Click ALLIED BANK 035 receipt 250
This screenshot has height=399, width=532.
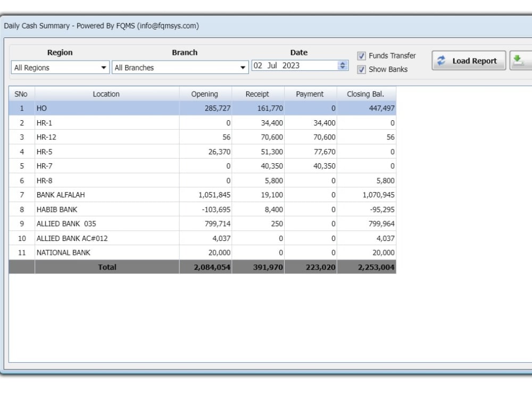tap(277, 223)
